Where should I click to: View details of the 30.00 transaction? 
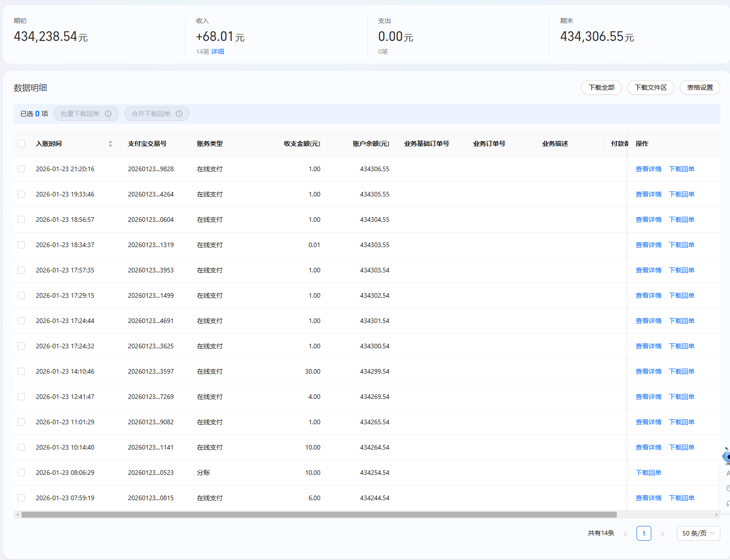pos(648,371)
